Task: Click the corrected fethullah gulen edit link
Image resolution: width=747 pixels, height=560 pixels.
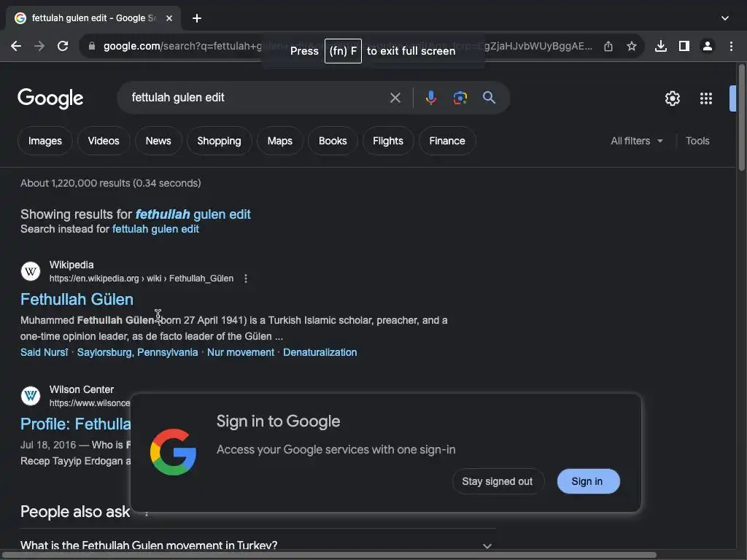Action: click(193, 214)
